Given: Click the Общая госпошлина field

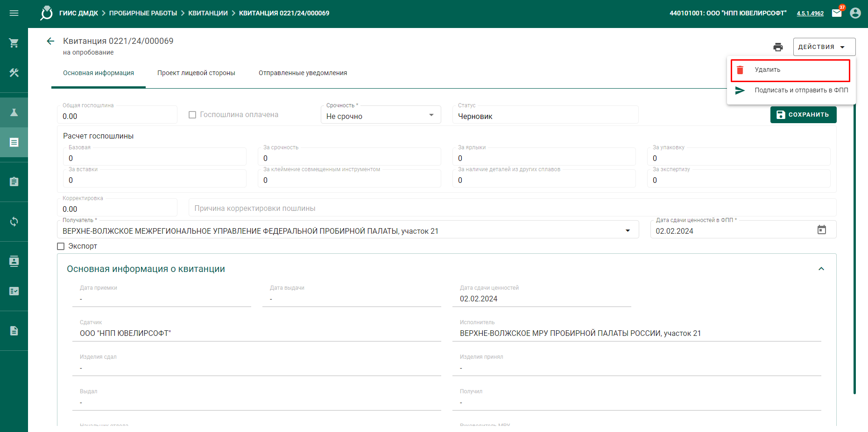Looking at the screenshot, I should pos(117,115).
